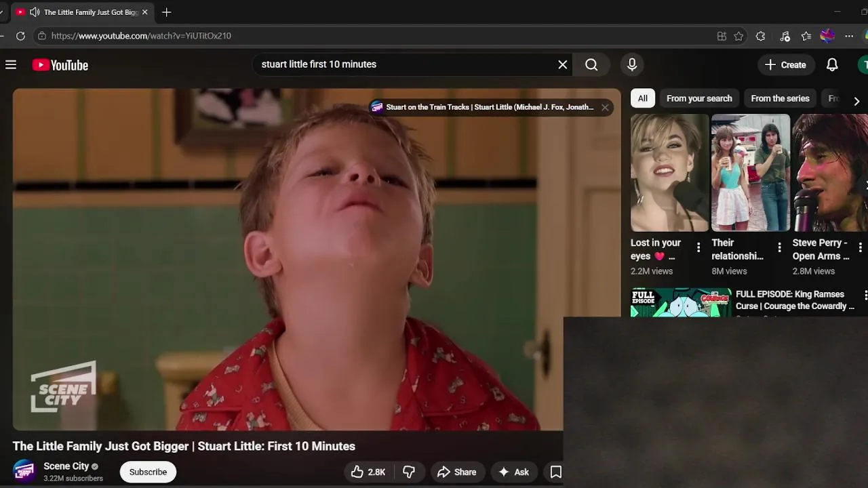Image resolution: width=868 pixels, height=488 pixels.
Task: Dislike the video with thumbs down
Action: [x=409, y=472]
